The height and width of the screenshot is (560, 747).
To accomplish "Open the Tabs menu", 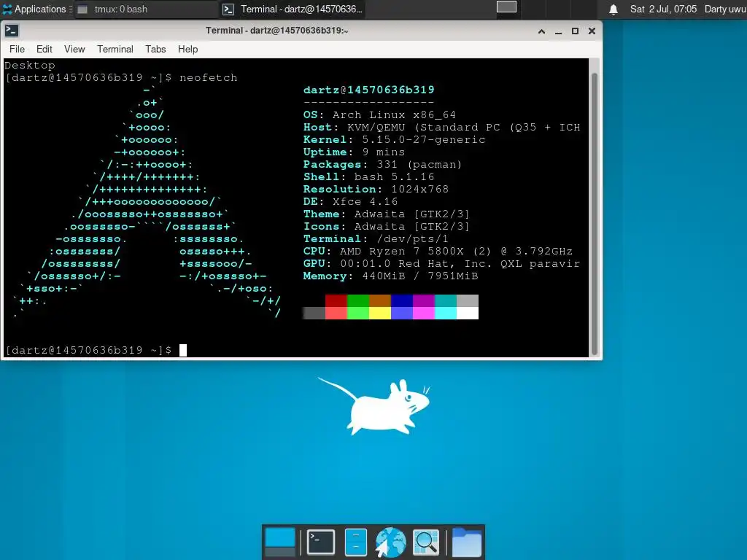I will pyautogui.click(x=155, y=49).
